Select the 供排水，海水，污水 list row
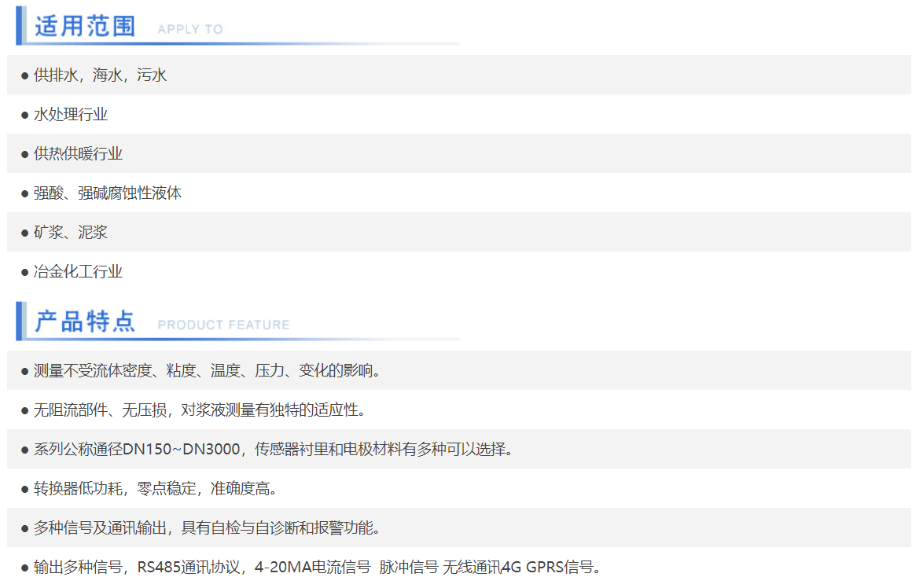The width and height of the screenshot is (912, 588). 100,75
